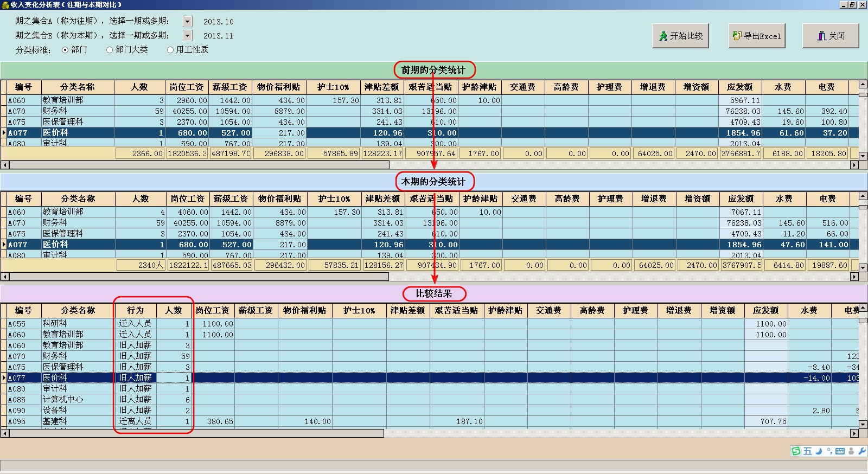
Task: Click the window's title bar app icon
Action: (5, 4)
